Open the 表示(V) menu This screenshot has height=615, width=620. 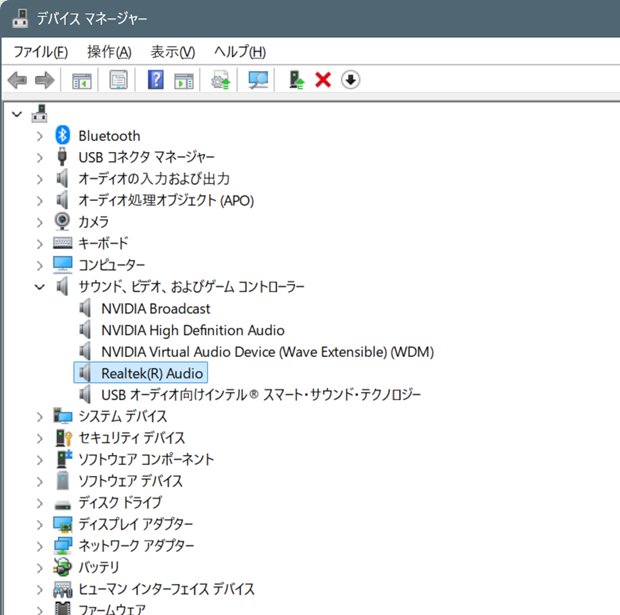tap(172, 52)
